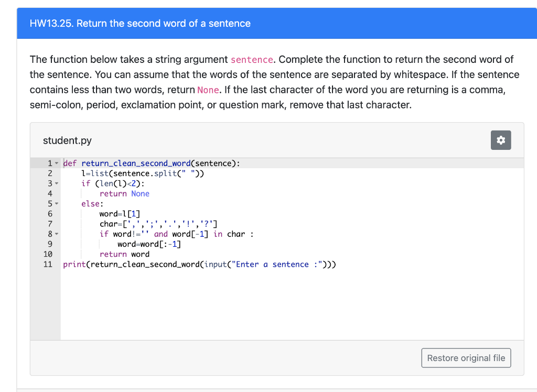Click the Restore original file button
The height and width of the screenshot is (392, 537).
pyautogui.click(x=466, y=357)
